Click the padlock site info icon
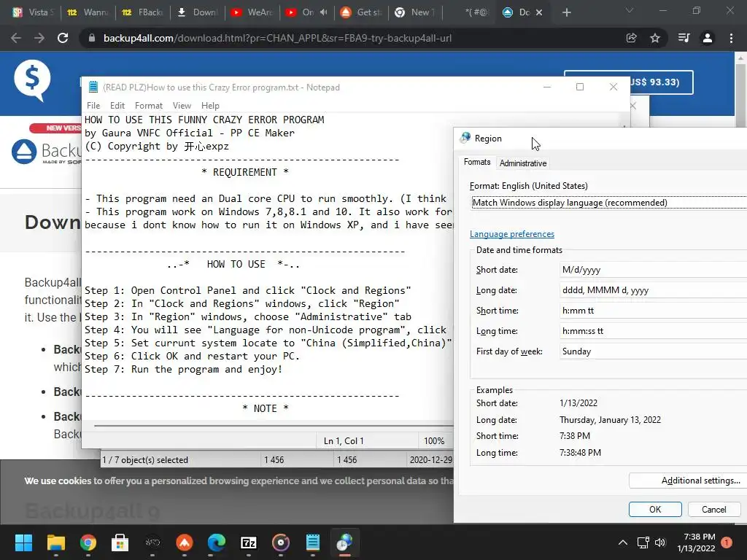Viewport: 747px width, 560px height. [92, 38]
